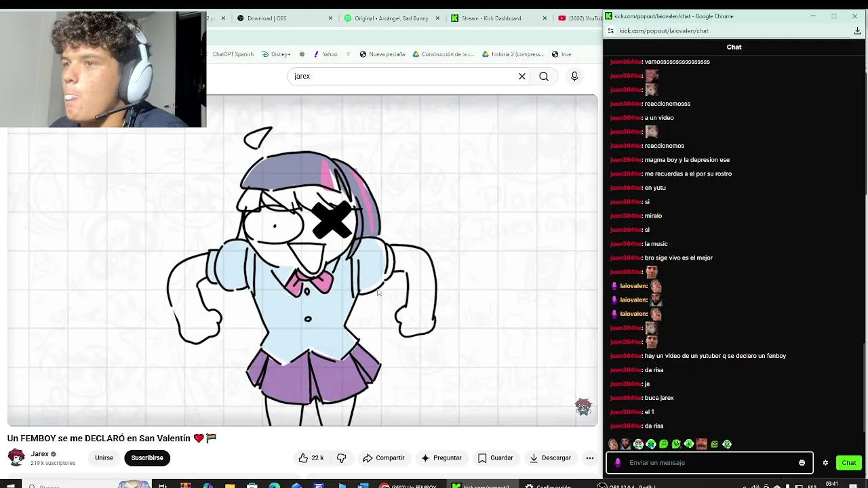Open the Jarex channel name link
868x488 pixels.
tap(39, 454)
